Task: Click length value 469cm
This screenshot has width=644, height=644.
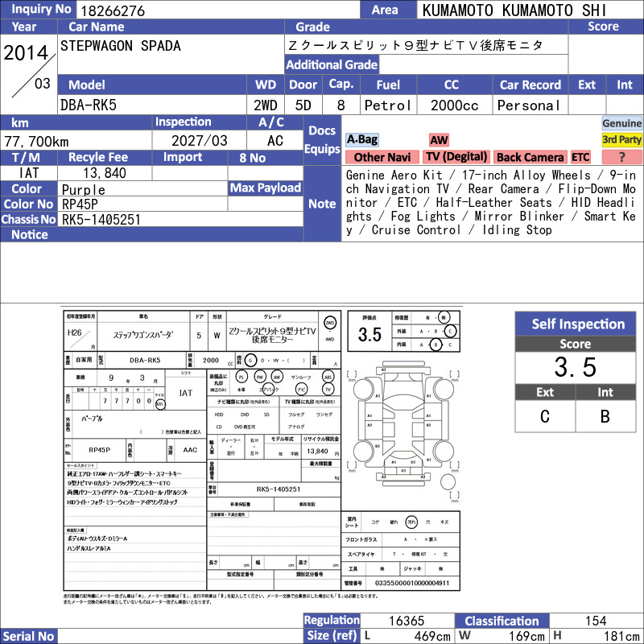Action: [432, 636]
